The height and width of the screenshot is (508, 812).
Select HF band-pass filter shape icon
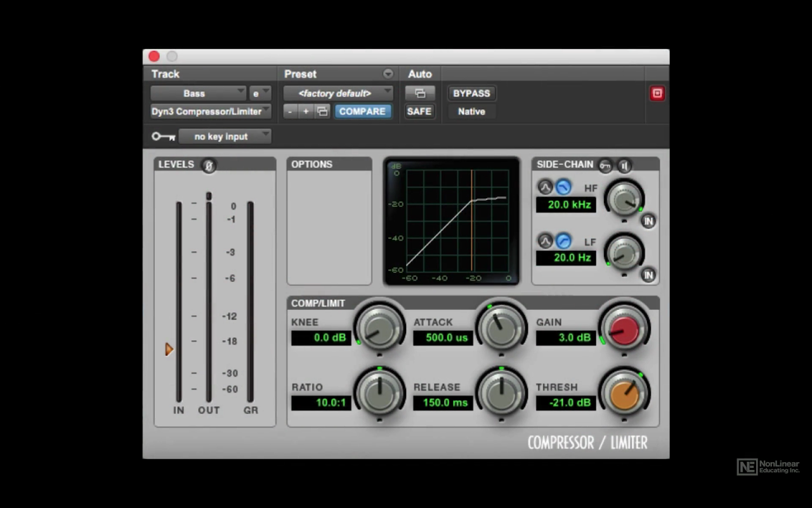click(545, 187)
